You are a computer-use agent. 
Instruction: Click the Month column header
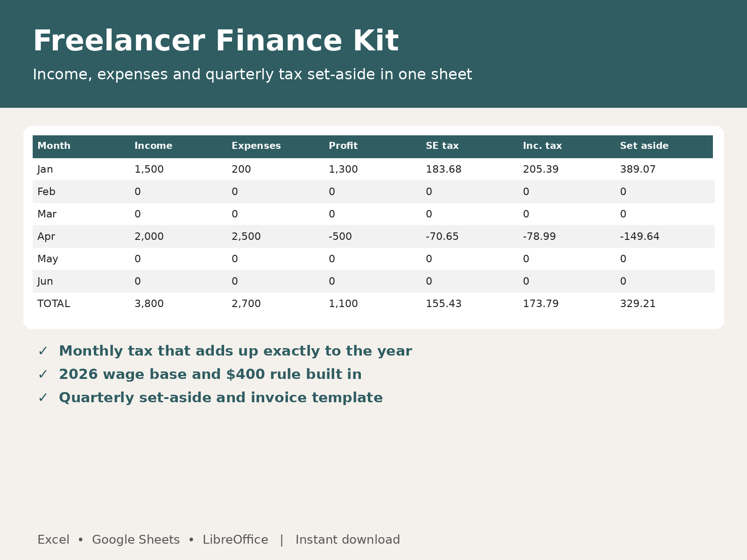[54, 146]
